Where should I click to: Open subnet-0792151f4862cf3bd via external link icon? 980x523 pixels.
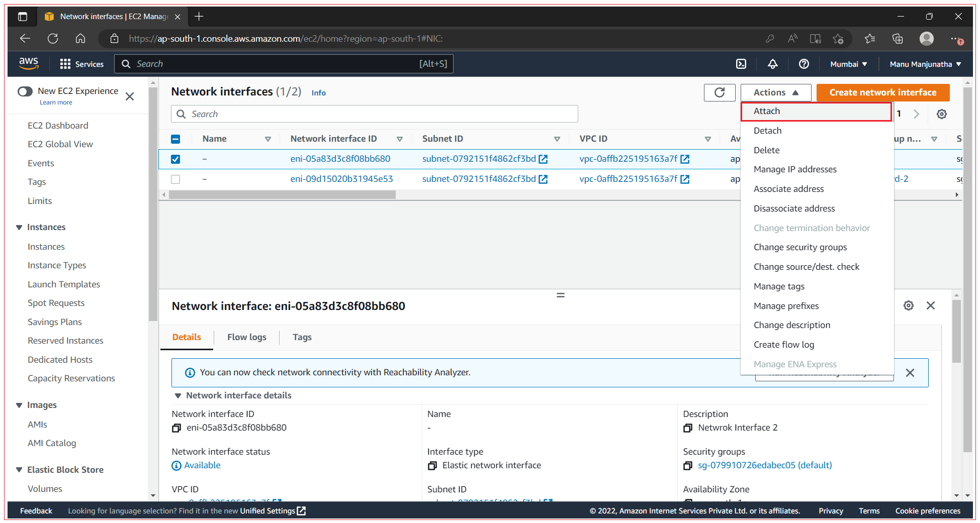pyautogui.click(x=543, y=159)
